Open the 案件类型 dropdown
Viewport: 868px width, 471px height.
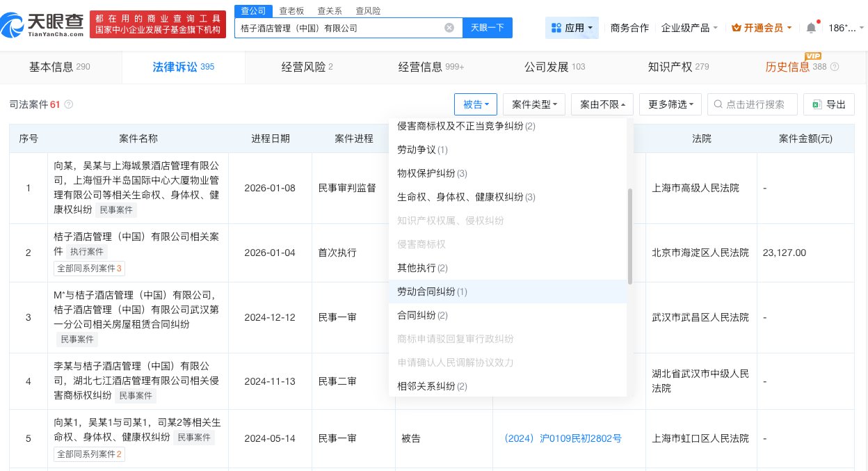(x=532, y=104)
